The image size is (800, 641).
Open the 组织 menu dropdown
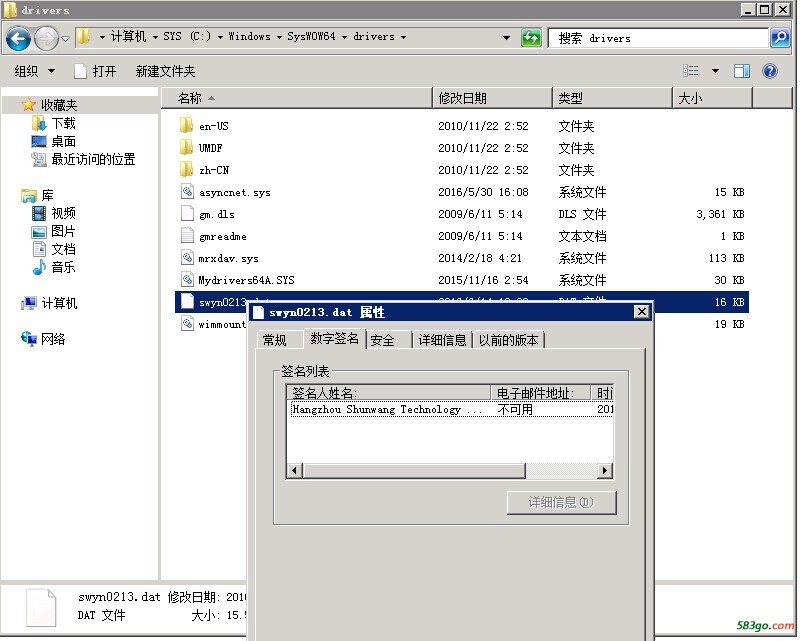(32, 71)
